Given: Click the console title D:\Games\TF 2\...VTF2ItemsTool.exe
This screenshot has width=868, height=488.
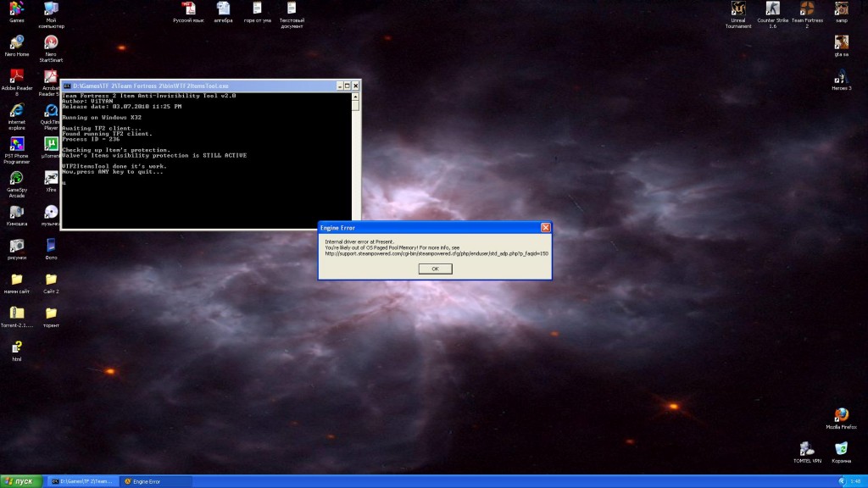Looking at the screenshot, I should [x=151, y=86].
